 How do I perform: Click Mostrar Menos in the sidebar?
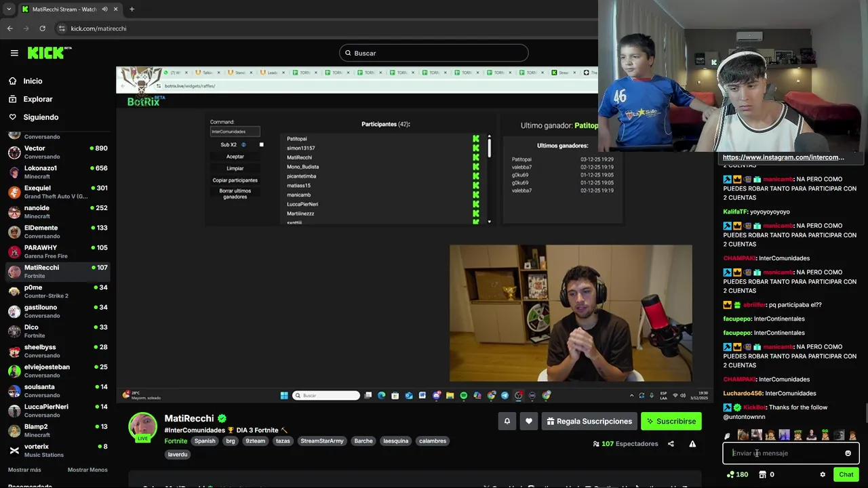coord(87,470)
